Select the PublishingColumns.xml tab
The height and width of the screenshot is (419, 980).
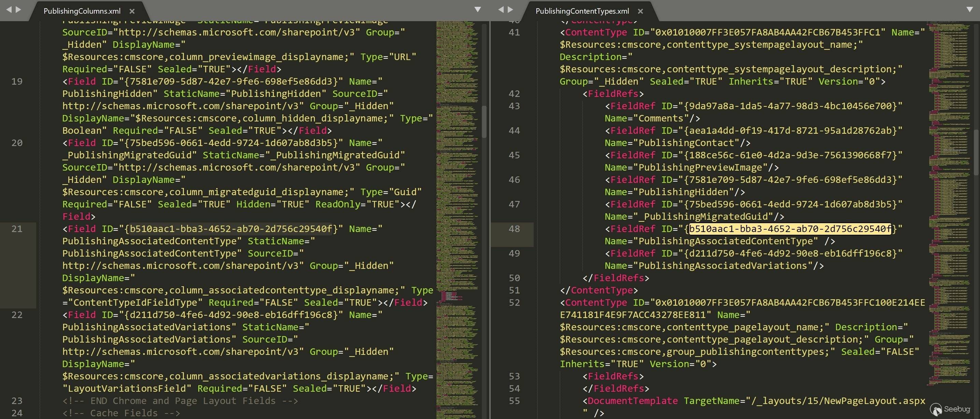[82, 11]
